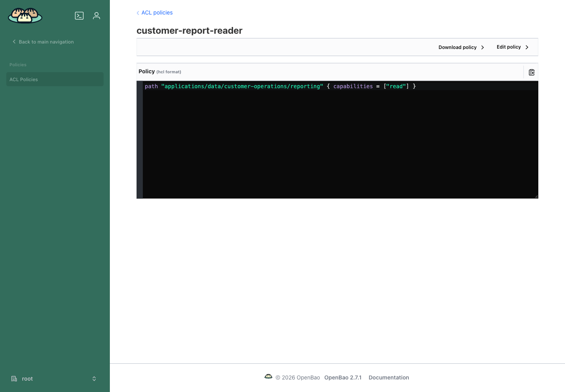565x392 pixels.
Task: Open the namespace up-down chevron selector
Action: click(94, 379)
